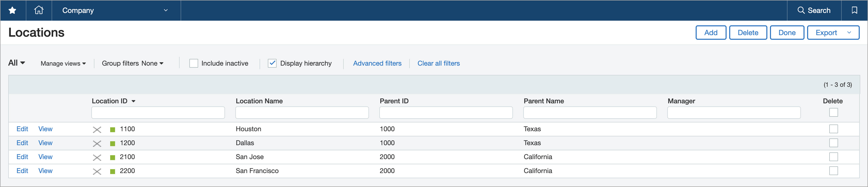Screen dimensions: 868x187
Task: Check the Delete box for San Francisco
Action: click(833, 171)
